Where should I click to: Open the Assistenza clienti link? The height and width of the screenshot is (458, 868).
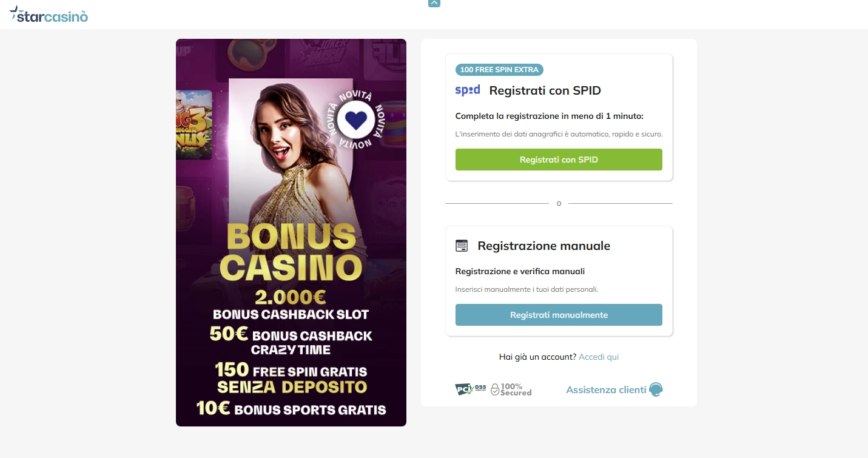606,389
